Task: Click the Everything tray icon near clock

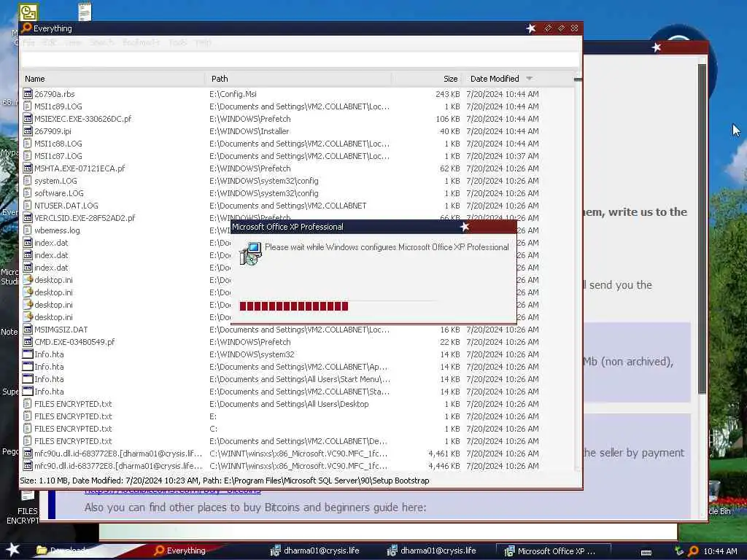Action: (693, 551)
